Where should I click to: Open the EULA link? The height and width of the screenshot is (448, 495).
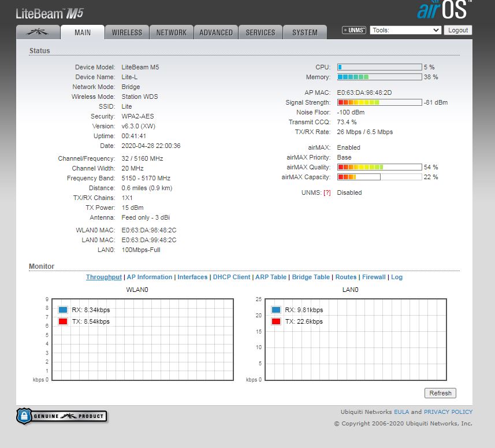[401, 412]
